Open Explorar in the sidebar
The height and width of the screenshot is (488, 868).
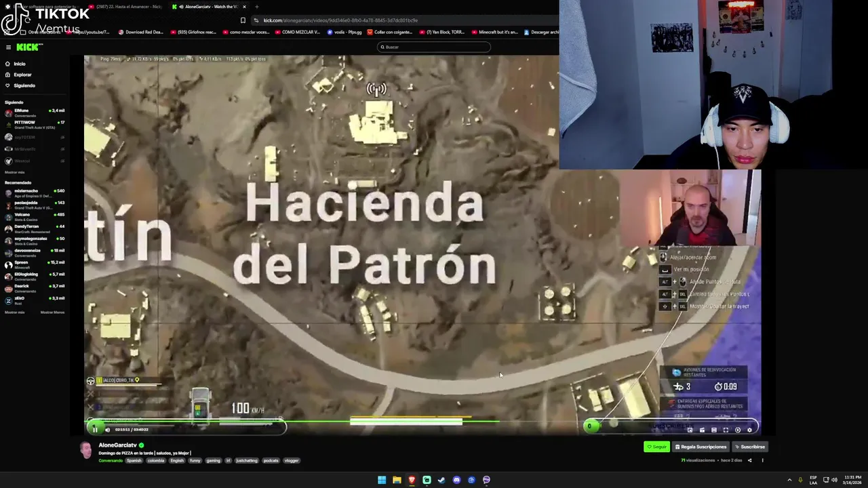(x=22, y=75)
